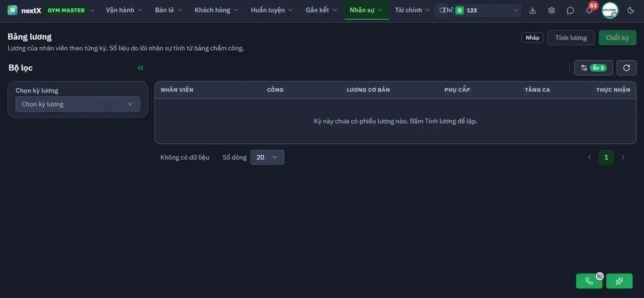The image size is (644, 298).
Task: Click the Chốt kỳ button
Action: 617,38
